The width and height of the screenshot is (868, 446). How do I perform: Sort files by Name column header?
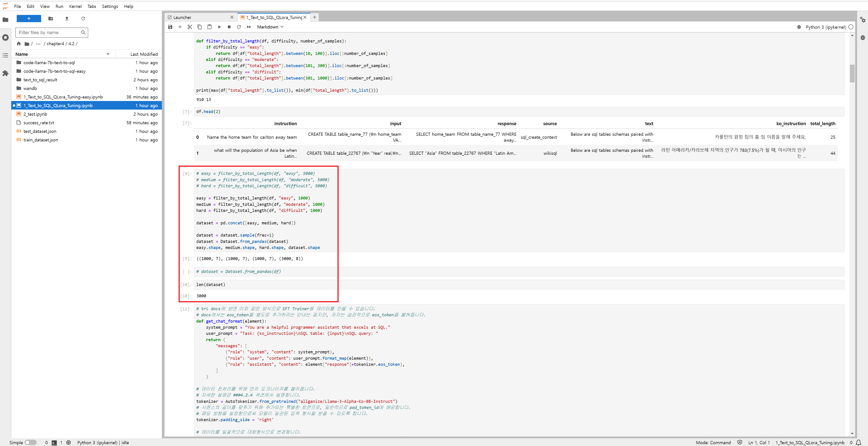22,54
